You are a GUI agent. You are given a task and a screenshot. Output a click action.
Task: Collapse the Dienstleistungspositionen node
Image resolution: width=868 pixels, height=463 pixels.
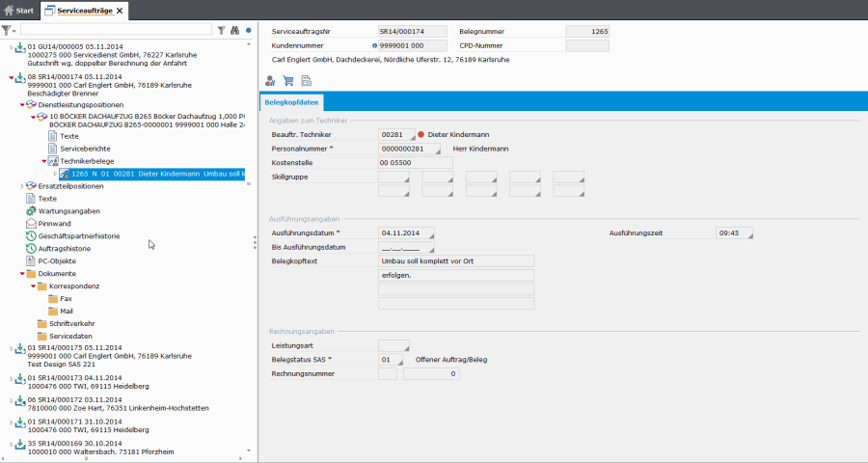pos(21,104)
